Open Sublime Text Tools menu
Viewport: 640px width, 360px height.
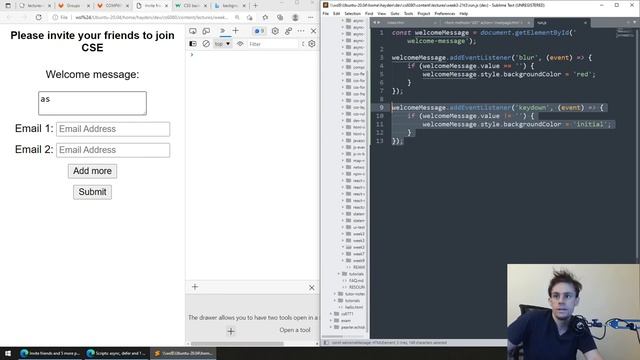[408, 13]
